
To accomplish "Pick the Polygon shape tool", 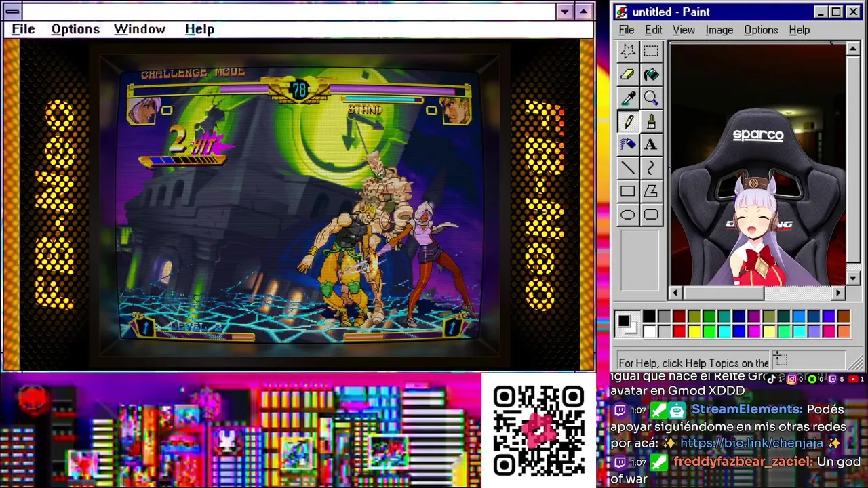I will (651, 191).
